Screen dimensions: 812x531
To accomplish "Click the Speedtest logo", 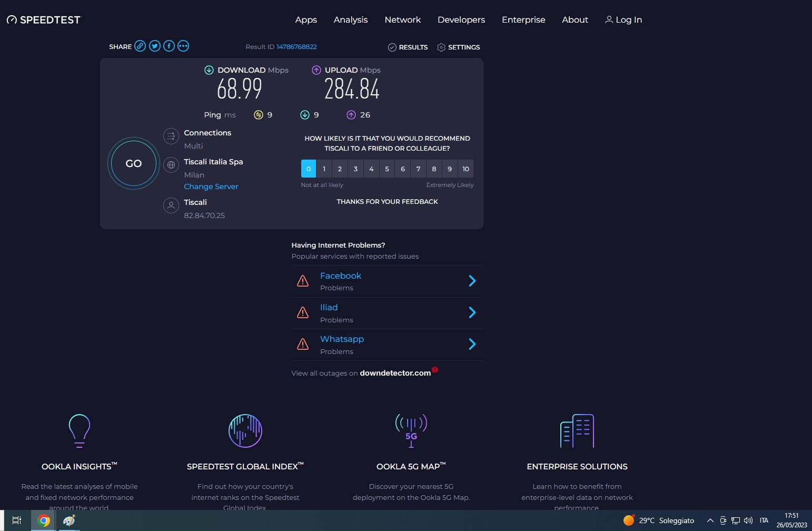I will (44, 20).
